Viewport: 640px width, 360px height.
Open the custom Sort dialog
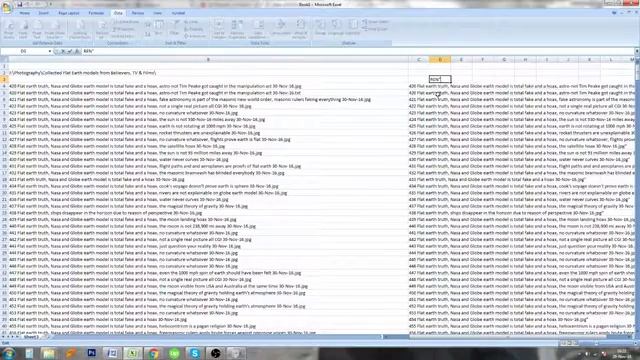[159, 29]
